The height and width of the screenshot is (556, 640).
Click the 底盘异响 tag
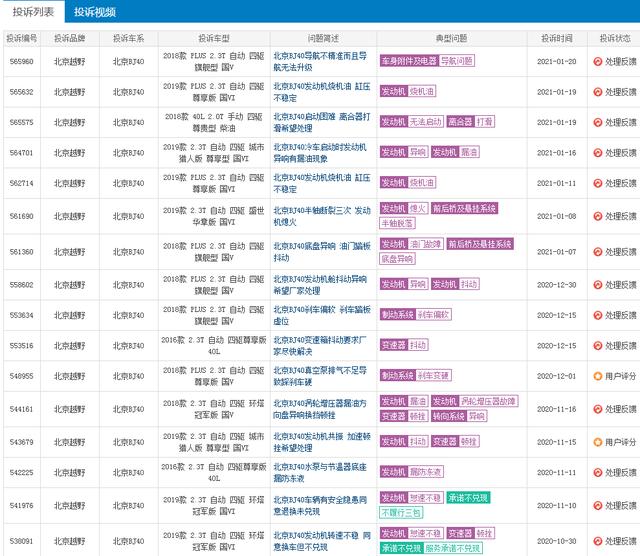point(398,259)
